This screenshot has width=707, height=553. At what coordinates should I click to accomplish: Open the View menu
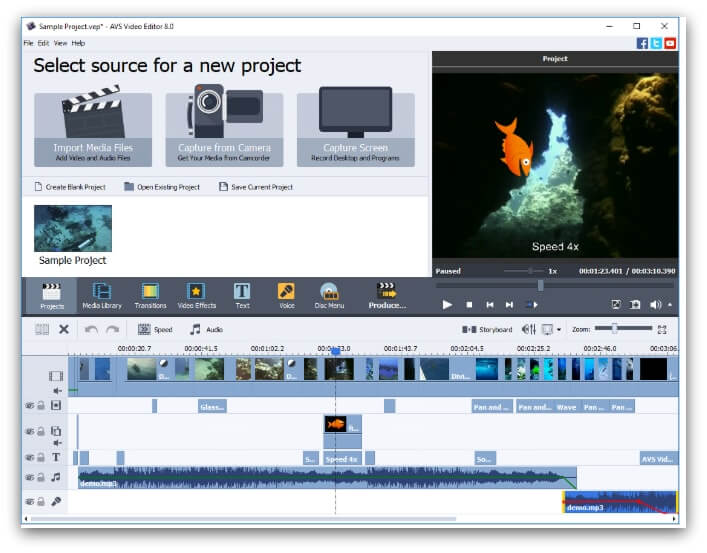pos(60,43)
